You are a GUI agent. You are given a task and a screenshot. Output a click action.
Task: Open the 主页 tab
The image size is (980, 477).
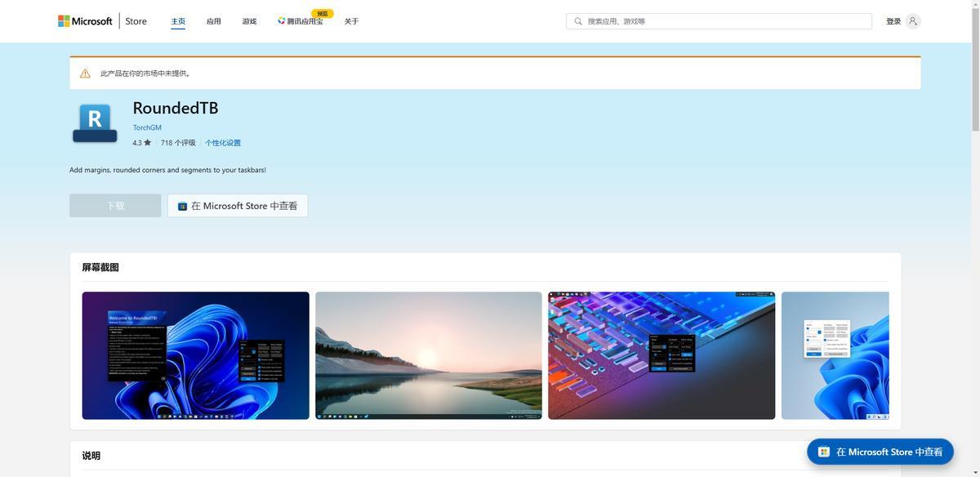coord(178,21)
